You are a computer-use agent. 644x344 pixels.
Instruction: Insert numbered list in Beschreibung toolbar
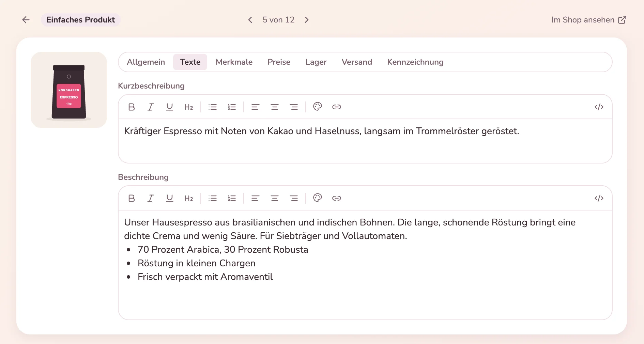coord(232,198)
